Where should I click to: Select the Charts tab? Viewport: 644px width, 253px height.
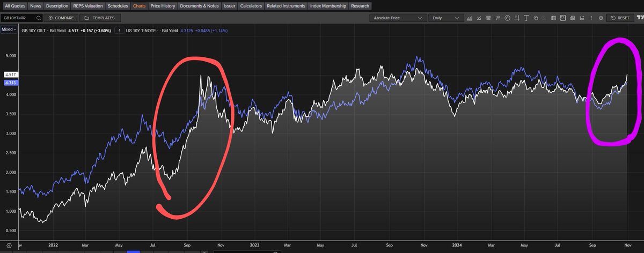point(140,6)
